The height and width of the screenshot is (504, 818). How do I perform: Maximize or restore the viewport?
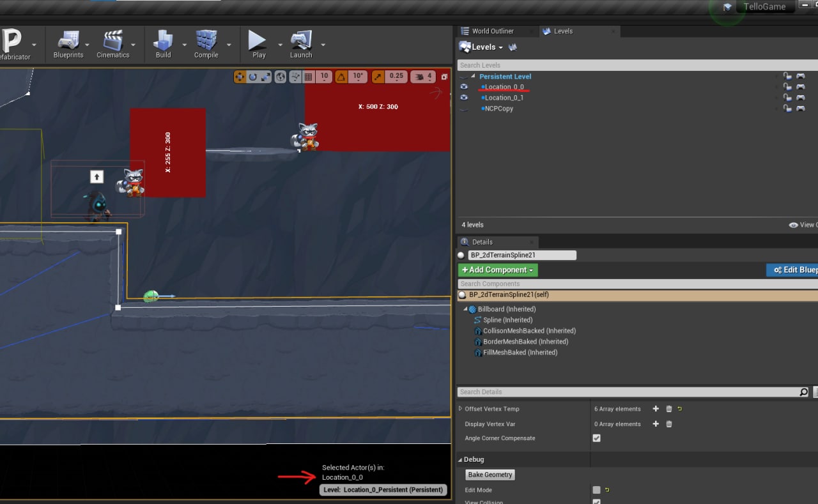click(x=444, y=77)
